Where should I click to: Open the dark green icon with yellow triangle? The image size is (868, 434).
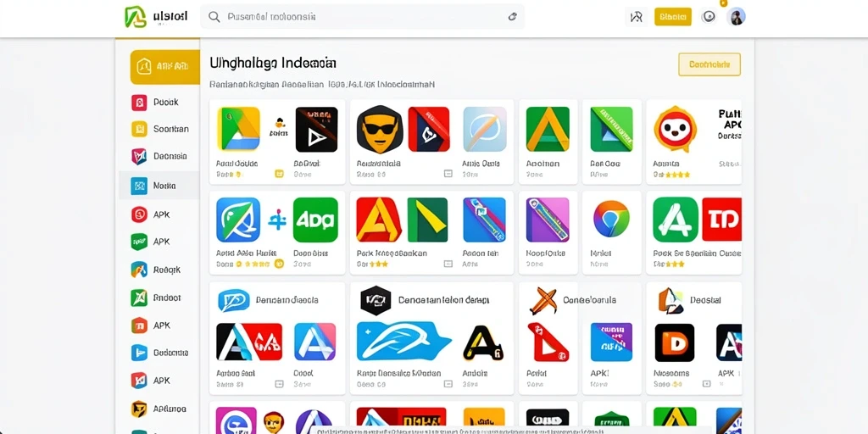(427, 220)
